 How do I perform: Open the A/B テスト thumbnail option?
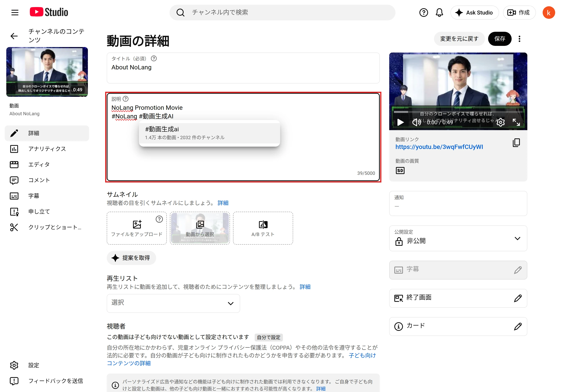(263, 228)
